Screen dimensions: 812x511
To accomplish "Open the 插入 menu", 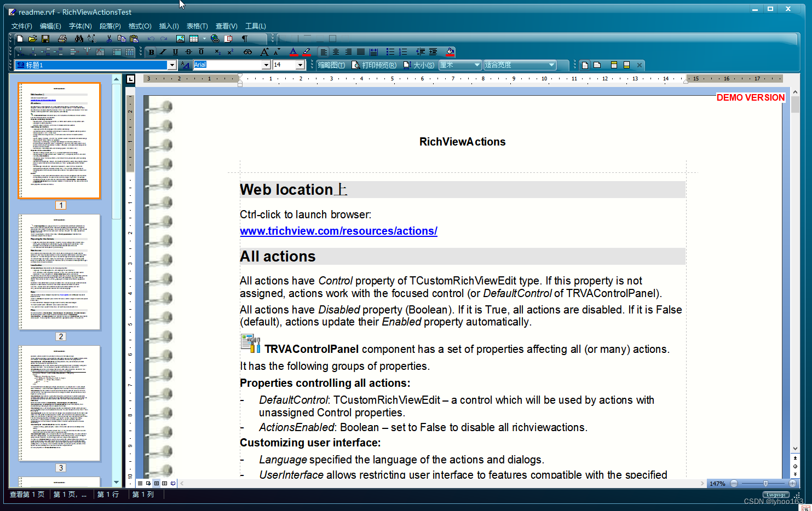I will (x=168, y=26).
